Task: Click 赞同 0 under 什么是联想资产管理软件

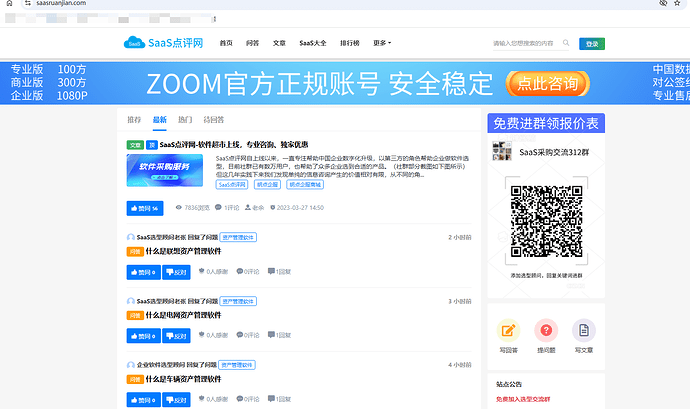Action: pos(143,272)
